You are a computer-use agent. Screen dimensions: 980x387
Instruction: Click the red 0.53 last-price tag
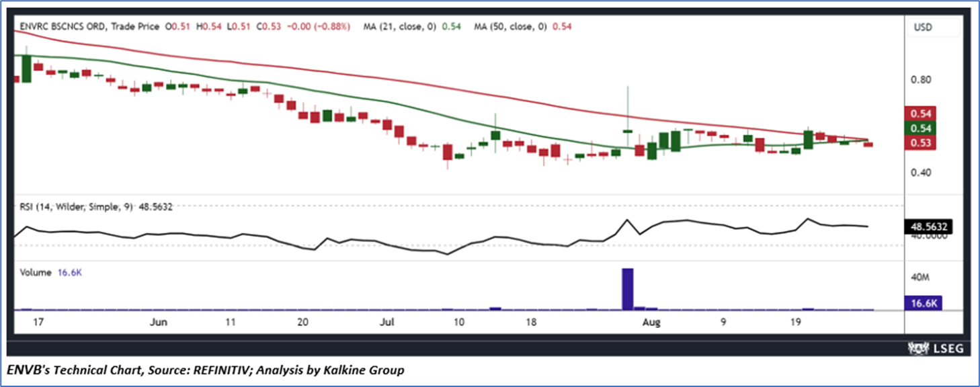coord(920,143)
